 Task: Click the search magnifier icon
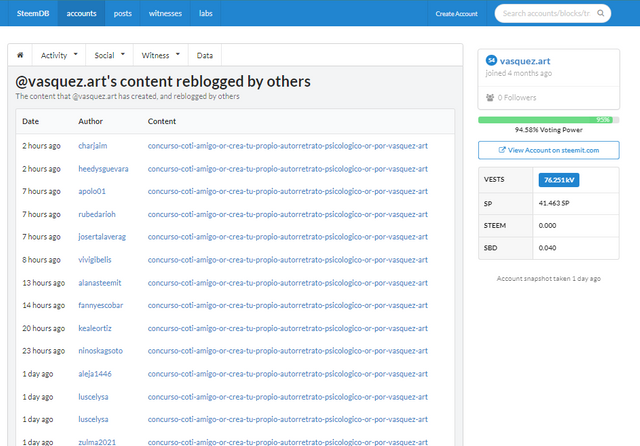click(x=601, y=13)
